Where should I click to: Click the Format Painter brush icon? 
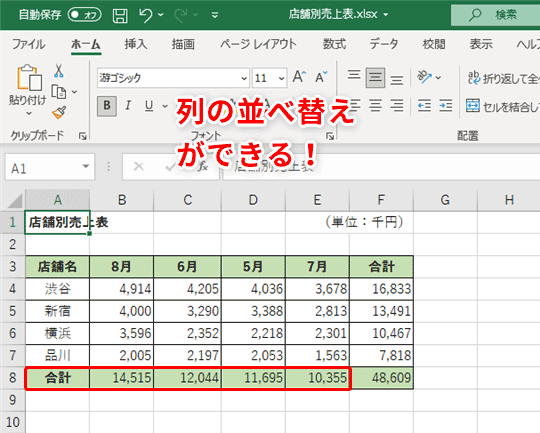[59, 113]
